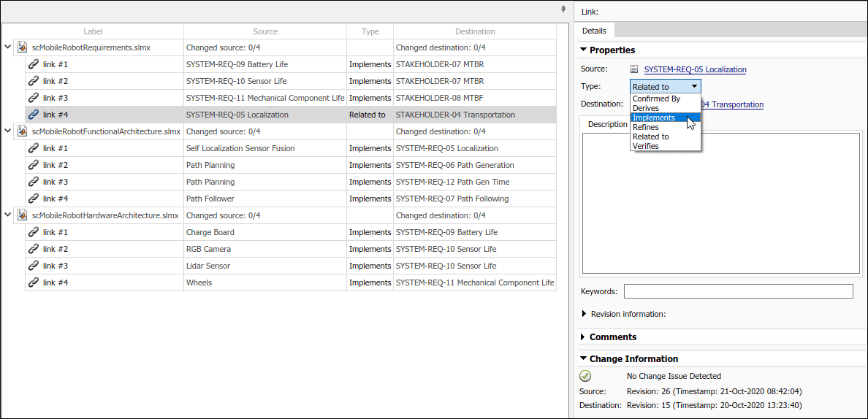Click the Keywords text field
Viewport: 868px width, 419px height.
tap(738, 291)
